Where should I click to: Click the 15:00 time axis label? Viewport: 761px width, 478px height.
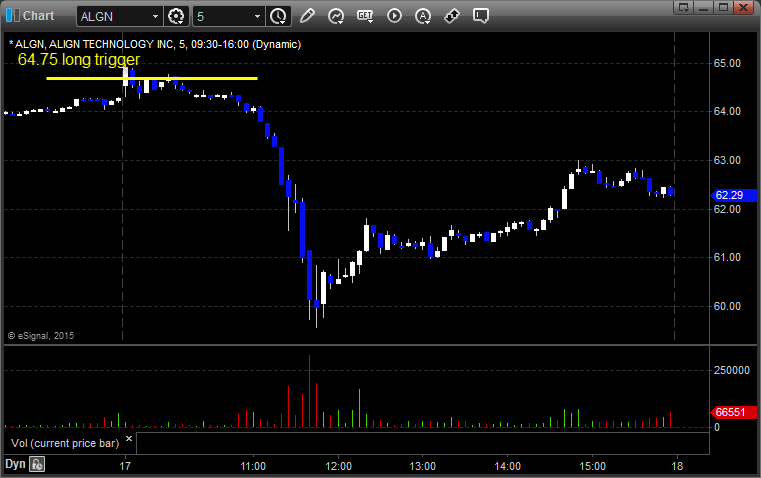tap(593, 466)
